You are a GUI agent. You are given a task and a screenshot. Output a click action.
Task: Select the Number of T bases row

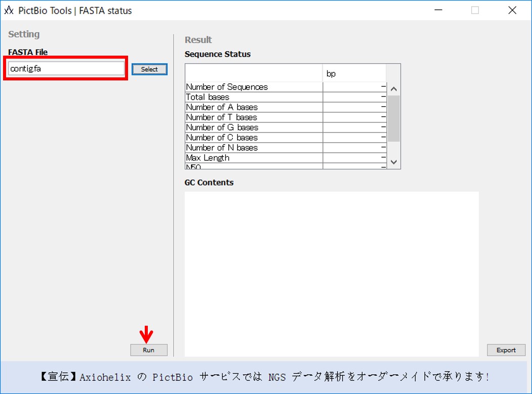254,117
